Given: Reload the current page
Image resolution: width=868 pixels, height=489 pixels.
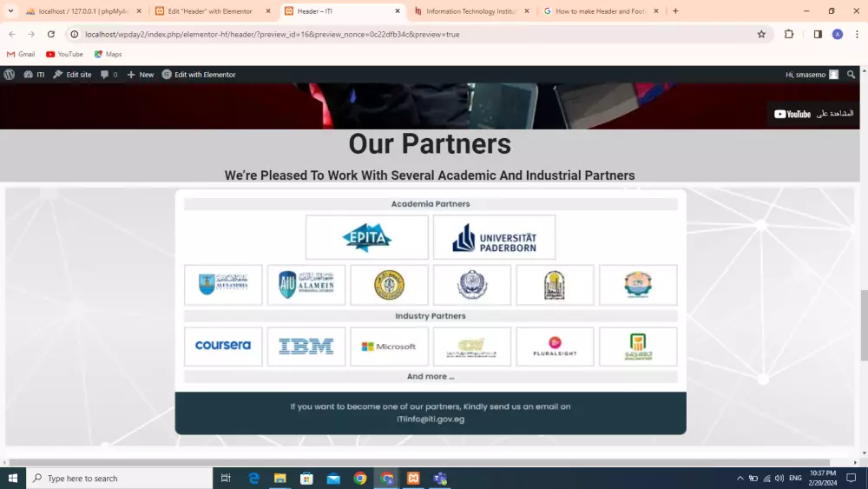Looking at the screenshot, I should 51,35.
